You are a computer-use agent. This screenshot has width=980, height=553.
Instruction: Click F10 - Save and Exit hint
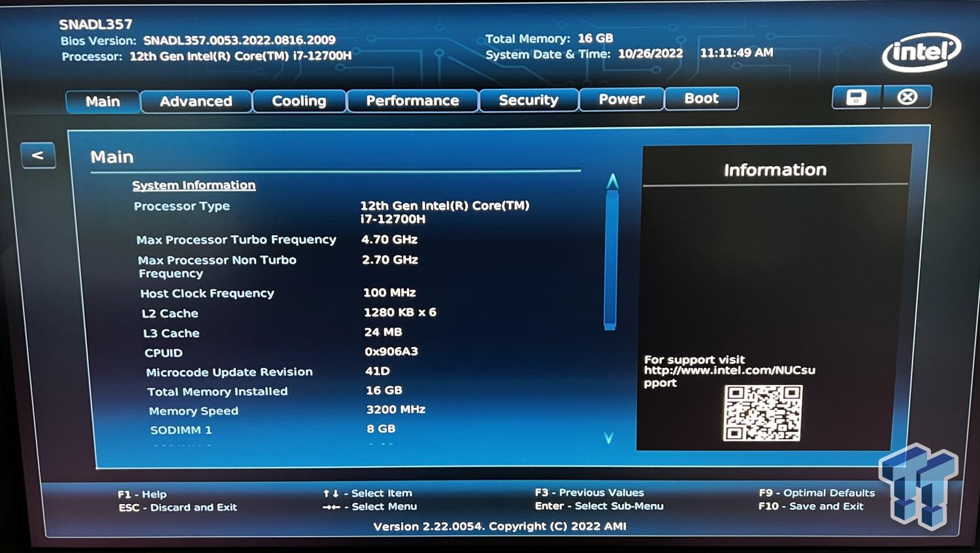click(811, 506)
